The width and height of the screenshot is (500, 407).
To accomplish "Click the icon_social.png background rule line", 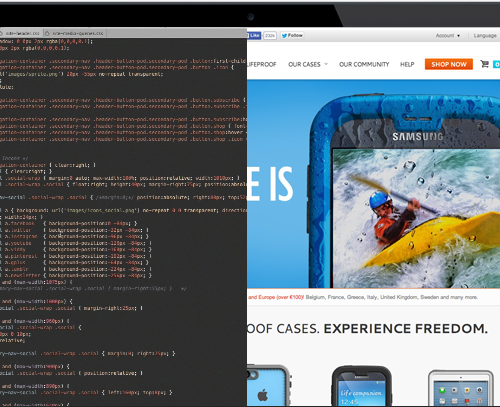I will tap(123, 210).
